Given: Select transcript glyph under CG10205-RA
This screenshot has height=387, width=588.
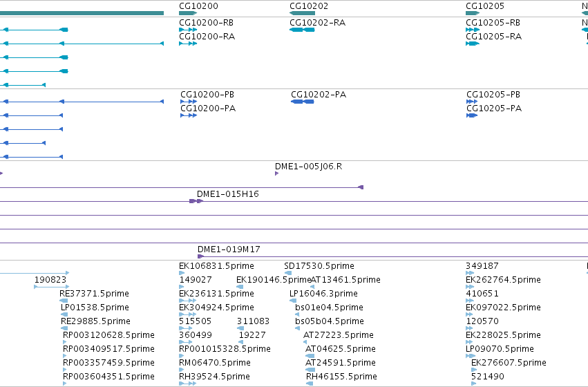Looking at the screenshot, I should pyautogui.click(x=473, y=44).
